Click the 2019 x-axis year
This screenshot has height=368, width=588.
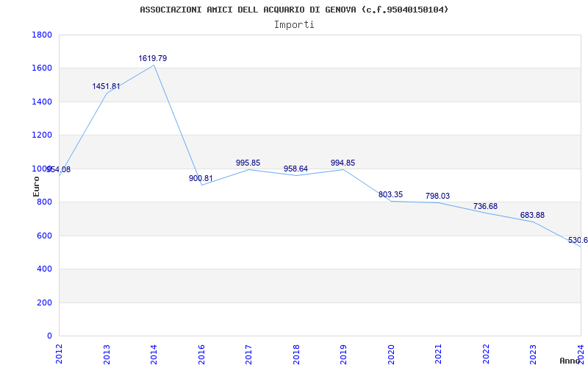pos(343,354)
